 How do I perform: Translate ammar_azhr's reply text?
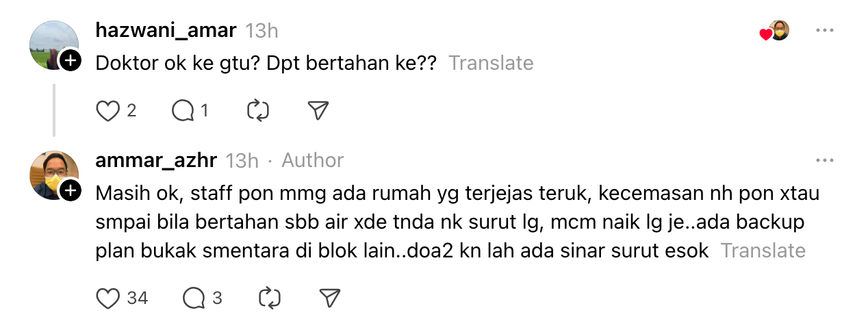pyautogui.click(x=763, y=251)
